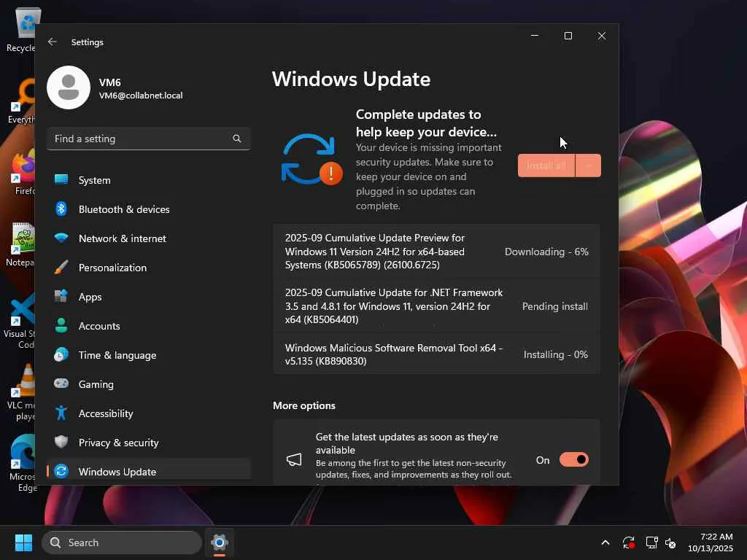This screenshot has height=560, width=747.
Task: Click the Accessibility figure icon
Action: (x=61, y=413)
